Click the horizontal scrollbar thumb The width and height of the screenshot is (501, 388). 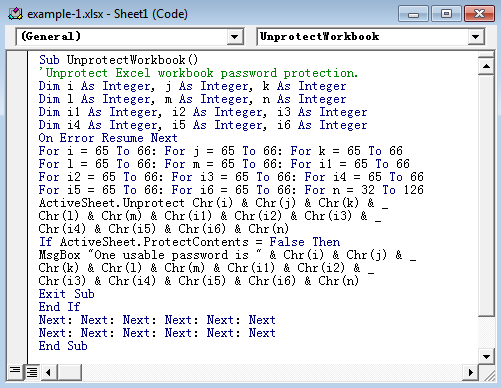point(70,372)
